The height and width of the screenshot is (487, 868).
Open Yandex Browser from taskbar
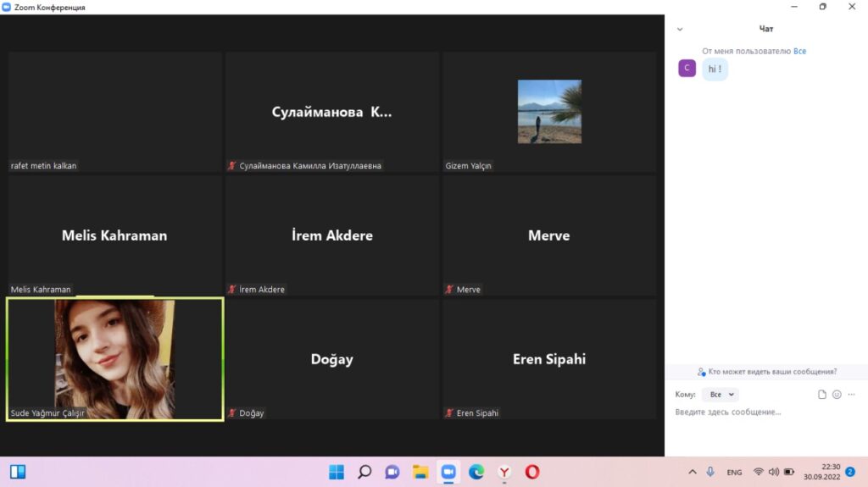[504, 472]
